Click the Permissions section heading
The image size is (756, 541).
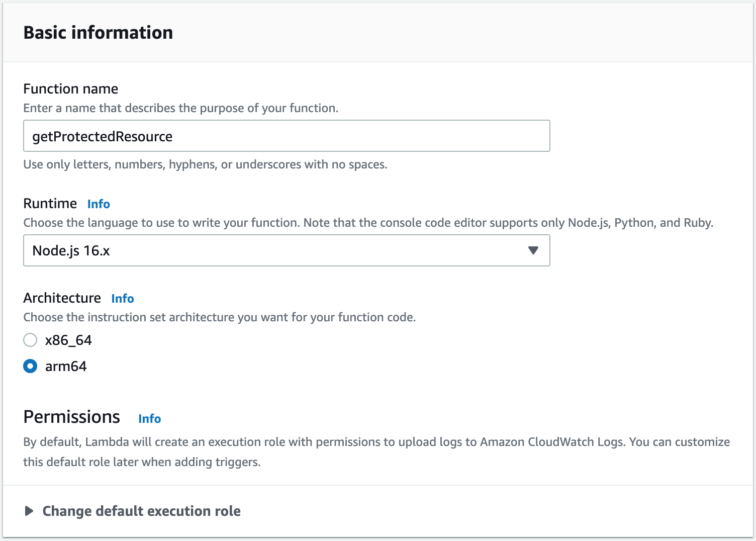71,417
